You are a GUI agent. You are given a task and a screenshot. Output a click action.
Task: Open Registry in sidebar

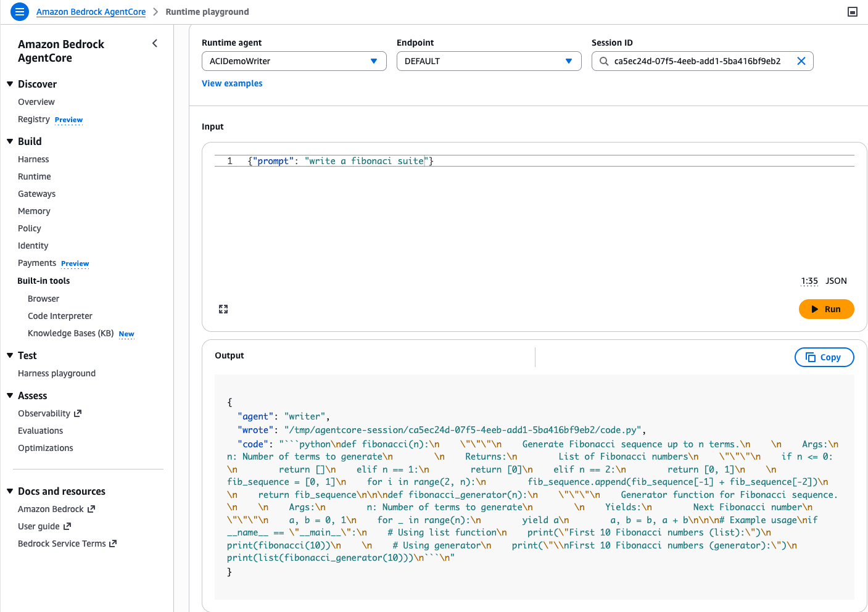tap(34, 119)
